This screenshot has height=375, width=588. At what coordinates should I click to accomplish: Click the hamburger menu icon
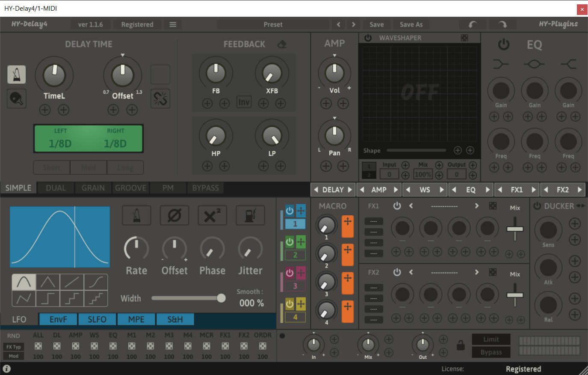173,24
